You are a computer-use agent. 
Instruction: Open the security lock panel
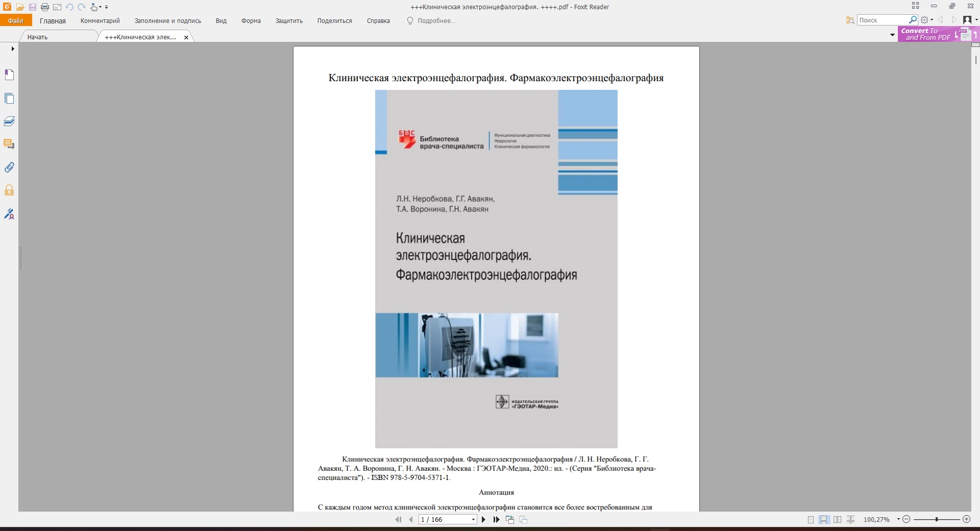pyautogui.click(x=9, y=190)
